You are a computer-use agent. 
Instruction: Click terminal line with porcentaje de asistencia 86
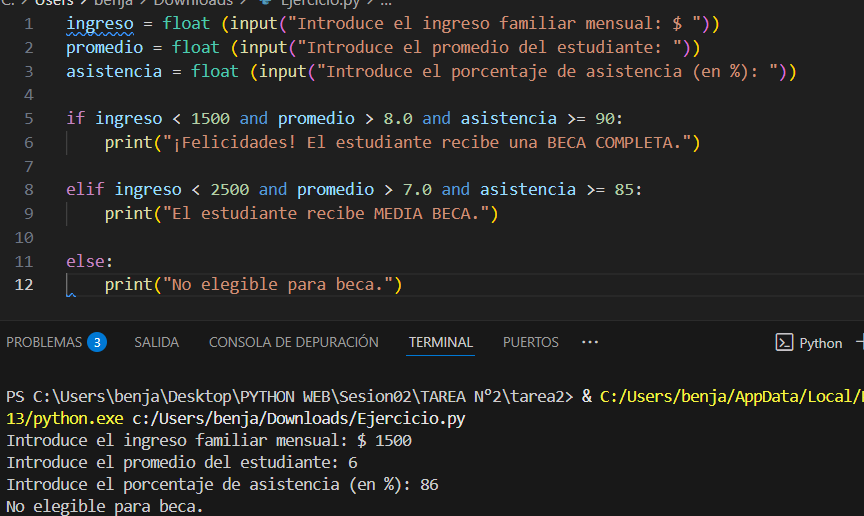click(222, 485)
